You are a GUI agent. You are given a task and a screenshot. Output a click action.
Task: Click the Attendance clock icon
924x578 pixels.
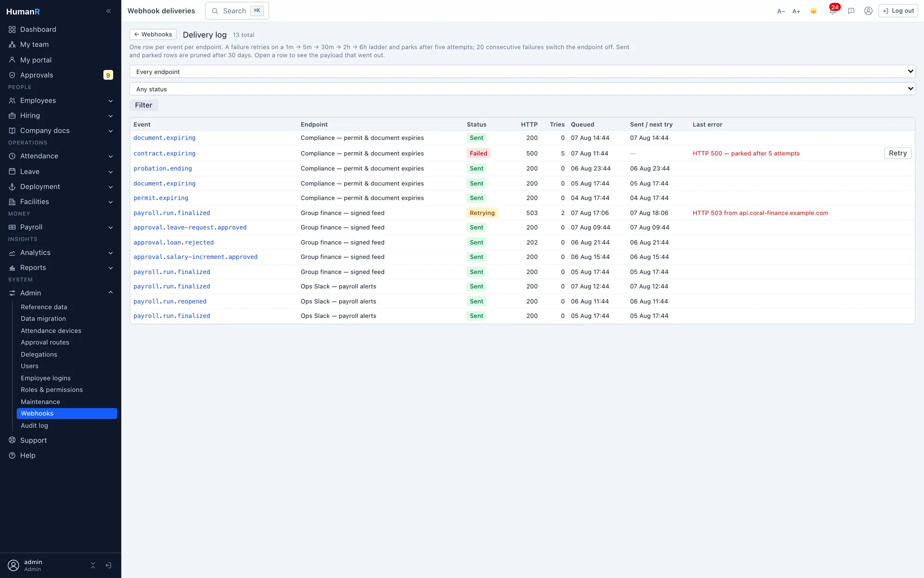click(12, 156)
